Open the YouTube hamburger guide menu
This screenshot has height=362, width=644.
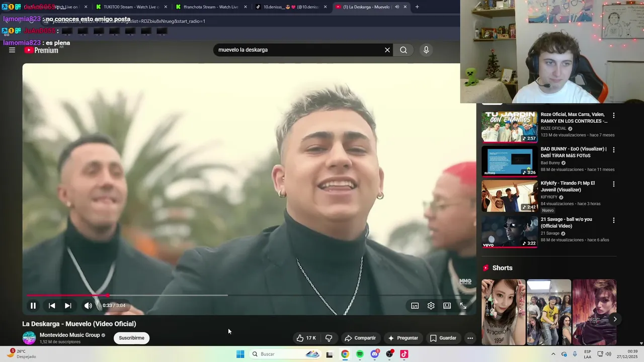[x=12, y=50]
